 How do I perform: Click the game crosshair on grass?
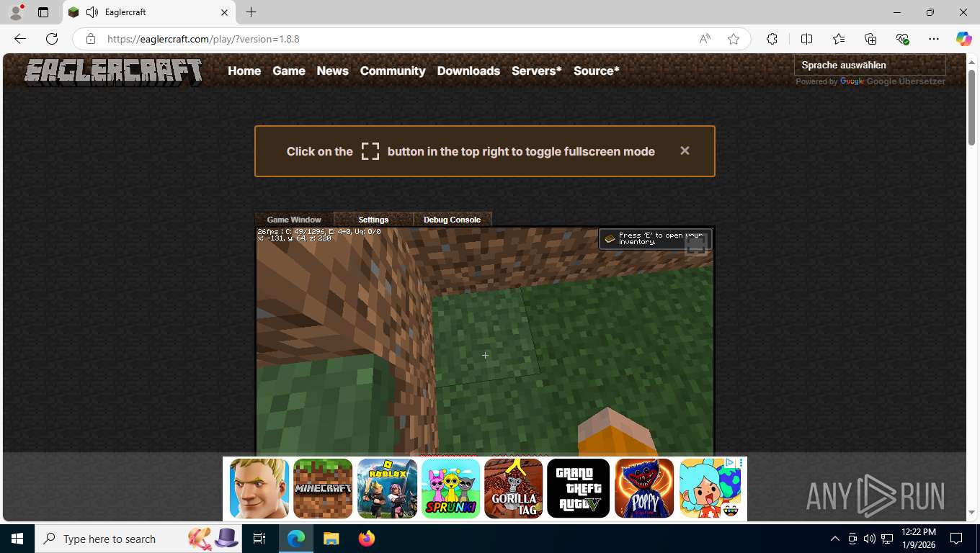tap(485, 355)
